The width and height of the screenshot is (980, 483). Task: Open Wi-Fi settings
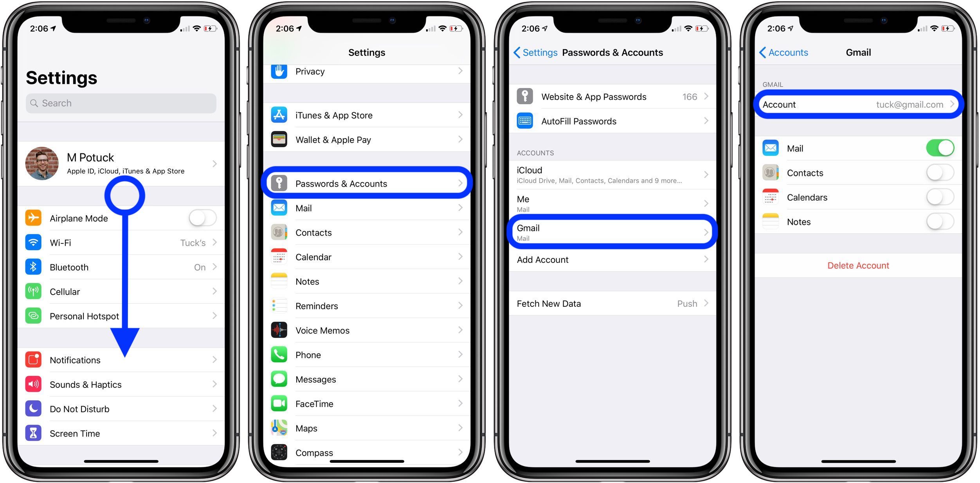point(122,243)
